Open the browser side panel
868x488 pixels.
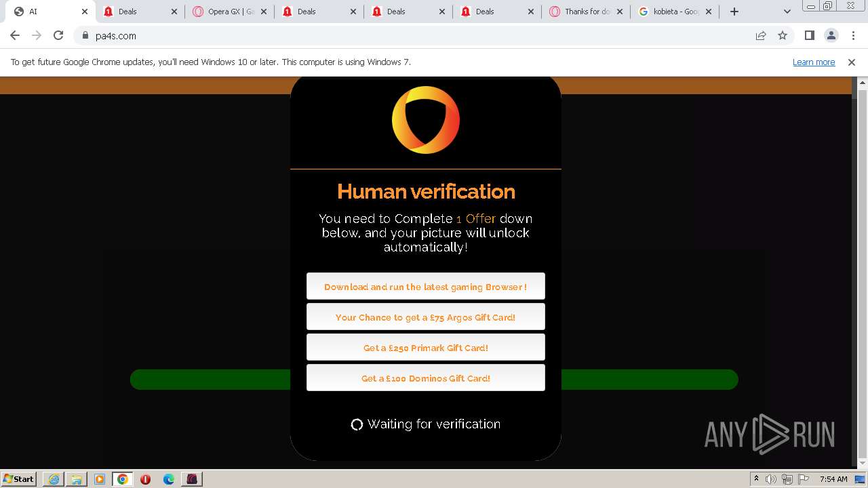coord(809,35)
